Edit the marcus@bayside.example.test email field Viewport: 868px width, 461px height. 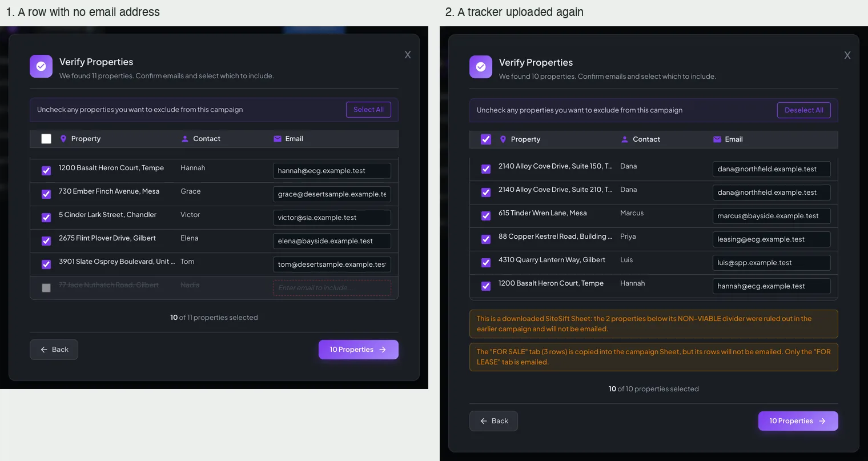tap(771, 216)
